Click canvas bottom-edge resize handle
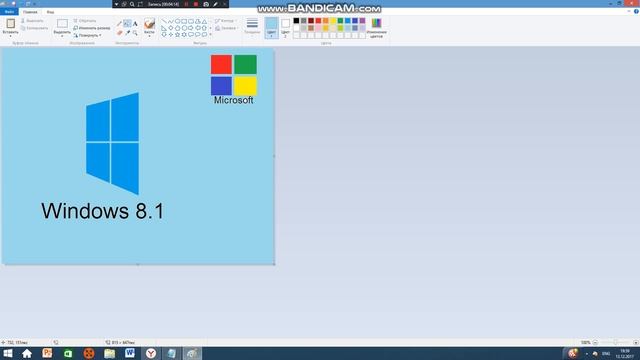Viewport: 640px width, 360px height. pos(138,264)
